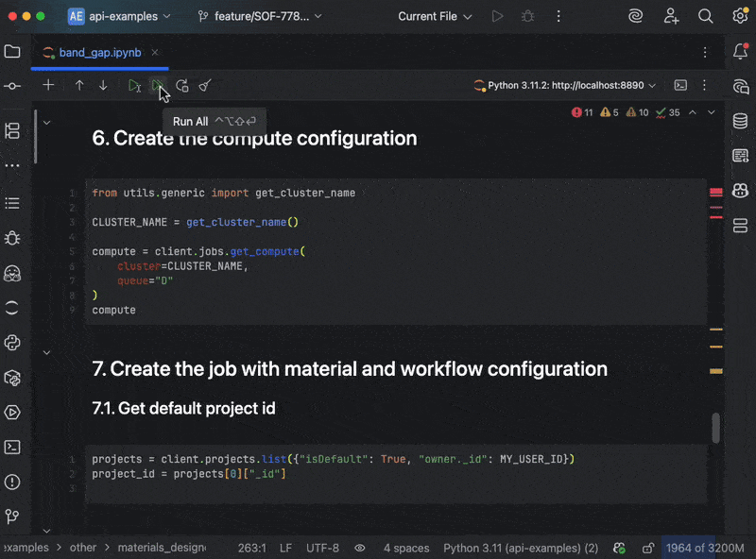This screenshot has height=559, width=756.
Task: Restart the Jupyter kernel
Action: coord(181,86)
